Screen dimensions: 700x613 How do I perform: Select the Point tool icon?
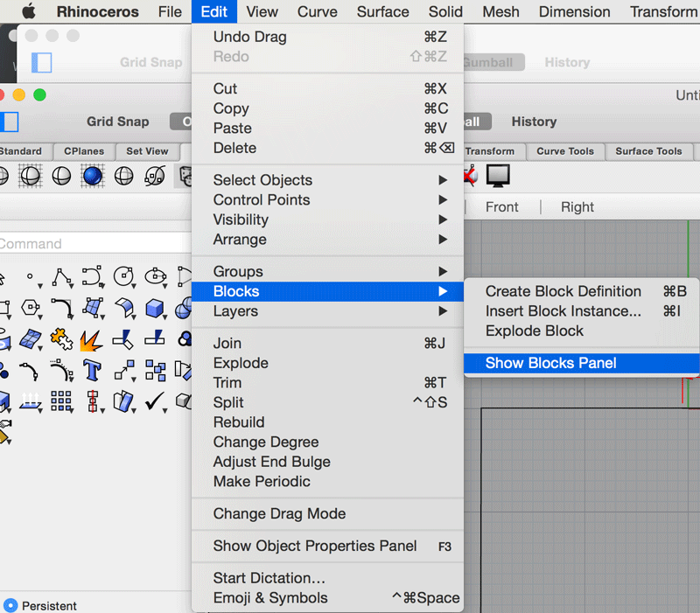(31, 277)
